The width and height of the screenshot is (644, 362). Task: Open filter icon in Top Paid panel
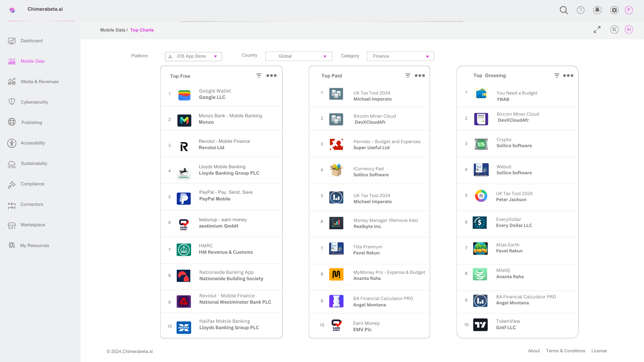(408, 76)
